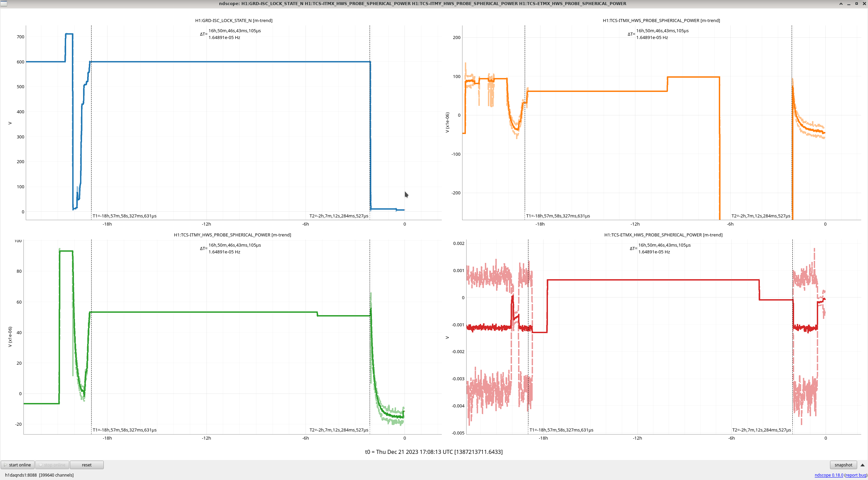Click the ΔT readout in ITMX plot
Viewport: 868px width, 480px height.
pos(658,34)
